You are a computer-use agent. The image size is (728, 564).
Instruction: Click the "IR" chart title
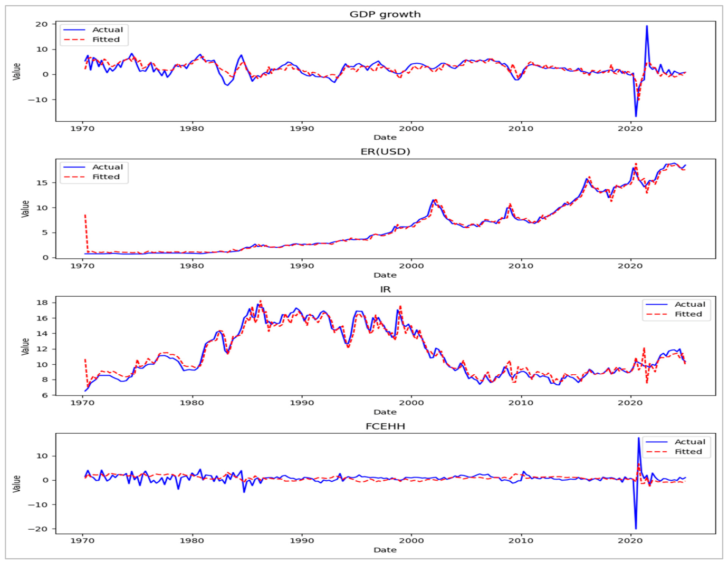pos(385,289)
